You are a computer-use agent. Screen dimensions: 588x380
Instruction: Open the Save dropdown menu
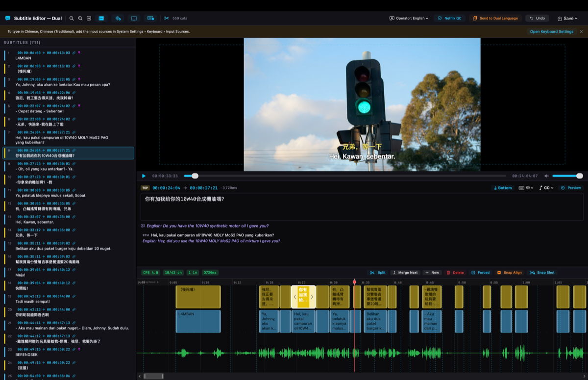[567, 18]
